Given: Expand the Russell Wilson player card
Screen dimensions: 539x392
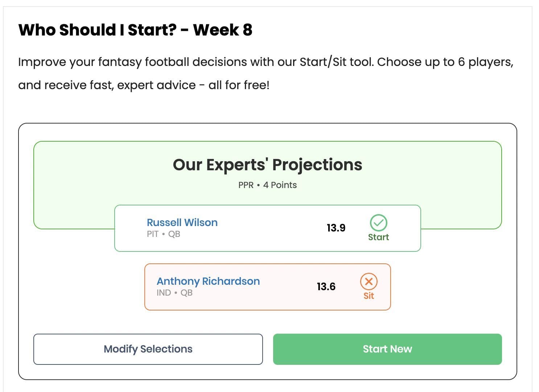Looking at the screenshot, I should 267,228.
